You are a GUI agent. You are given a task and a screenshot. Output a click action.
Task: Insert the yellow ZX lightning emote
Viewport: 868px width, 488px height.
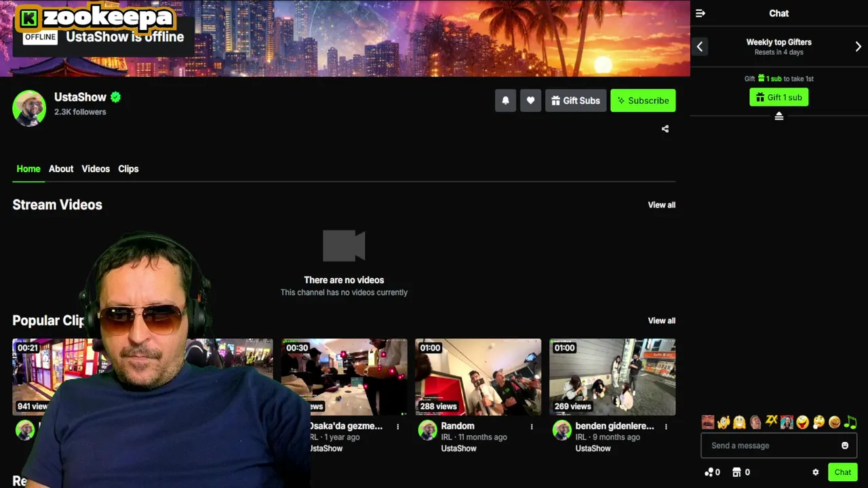point(771,422)
